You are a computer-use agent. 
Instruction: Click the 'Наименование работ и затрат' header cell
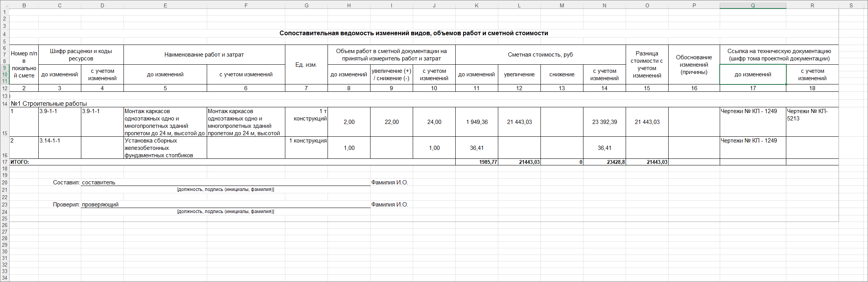coord(204,55)
